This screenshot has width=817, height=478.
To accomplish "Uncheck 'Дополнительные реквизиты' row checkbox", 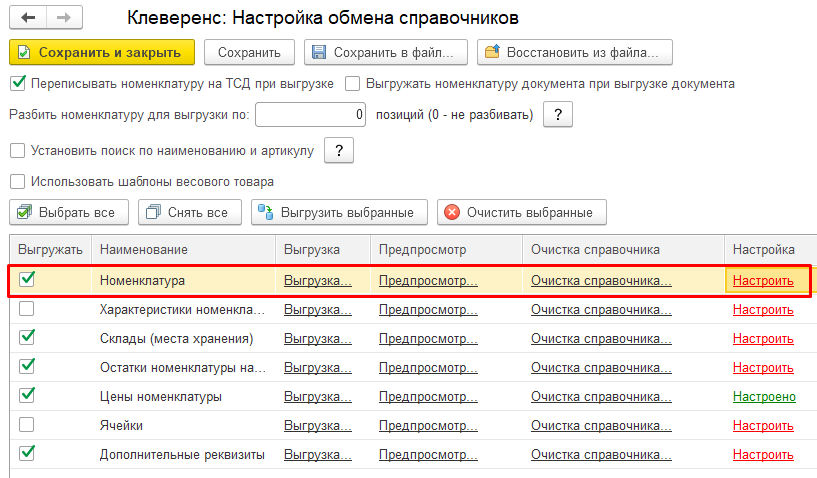I will coord(27,454).
